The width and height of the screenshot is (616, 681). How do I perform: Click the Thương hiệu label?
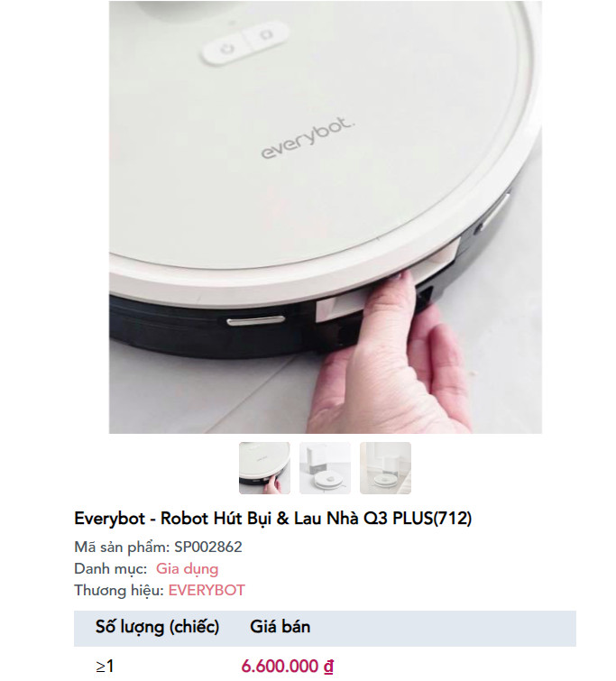coord(118,590)
